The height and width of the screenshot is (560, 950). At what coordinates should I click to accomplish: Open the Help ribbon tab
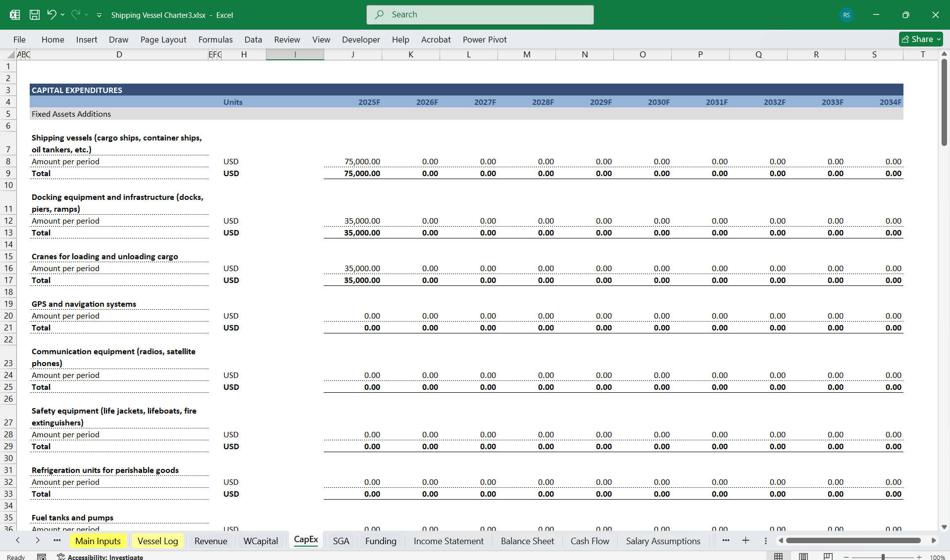[400, 40]
